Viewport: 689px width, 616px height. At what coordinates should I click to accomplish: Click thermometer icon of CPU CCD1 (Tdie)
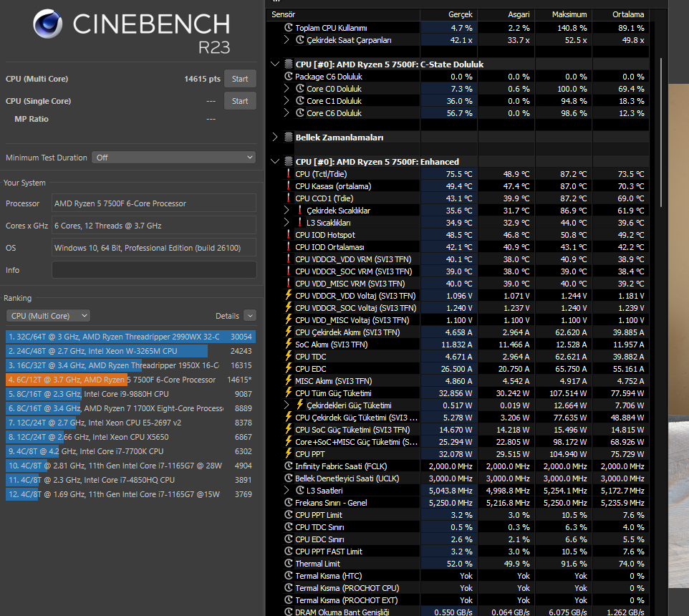coord(289,198)
